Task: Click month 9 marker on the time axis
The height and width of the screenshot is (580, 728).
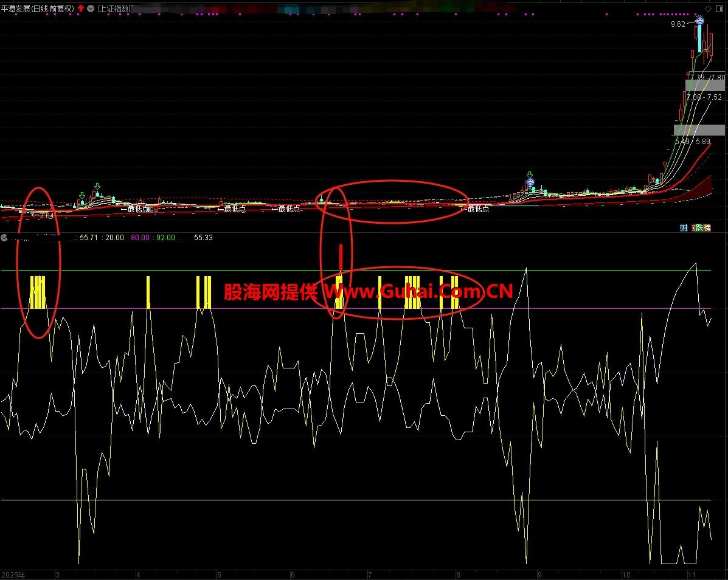Action: 539,575
